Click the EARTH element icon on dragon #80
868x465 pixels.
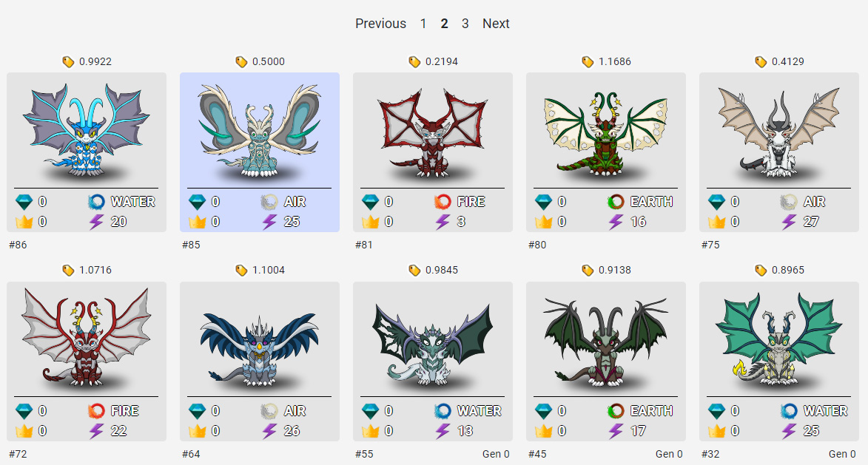click(x=616, y=202)
